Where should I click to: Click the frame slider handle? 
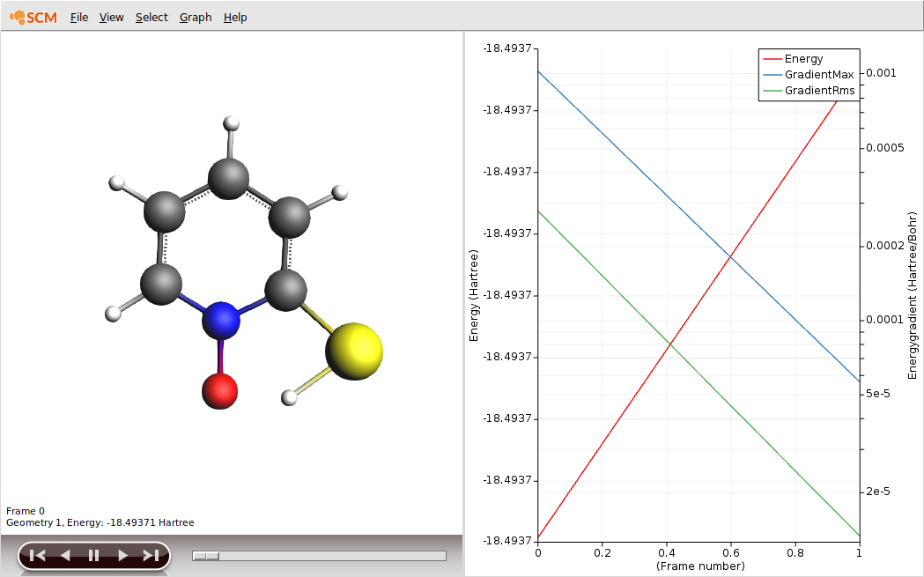coord(205,556)
